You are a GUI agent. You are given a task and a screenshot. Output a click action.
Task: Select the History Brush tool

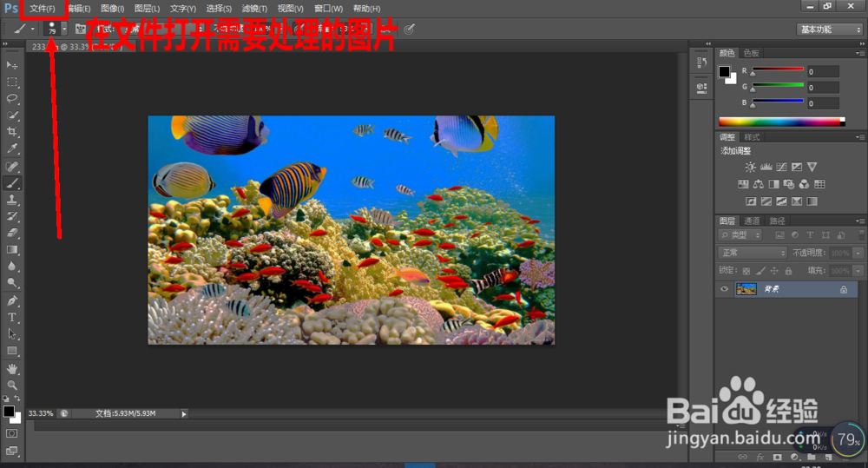coord(12,216)
